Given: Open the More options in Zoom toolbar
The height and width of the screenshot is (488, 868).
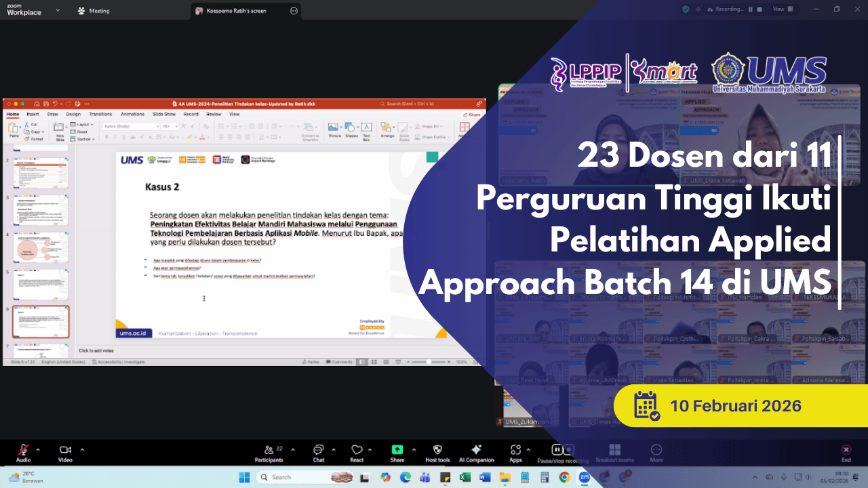Looking at the screenshot, I should (x=656, y=453).
